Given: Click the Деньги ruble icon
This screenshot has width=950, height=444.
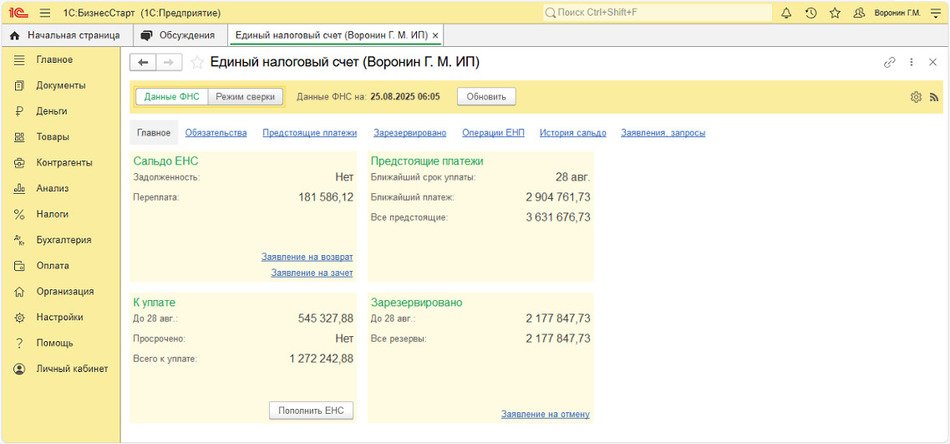Looking at the screenshot, I should [19, 111].
